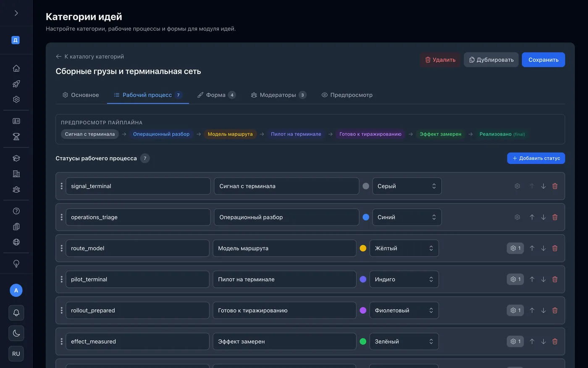Delete the pilot_terminal status
Screen dimensions: 588x368
point(555,279)
